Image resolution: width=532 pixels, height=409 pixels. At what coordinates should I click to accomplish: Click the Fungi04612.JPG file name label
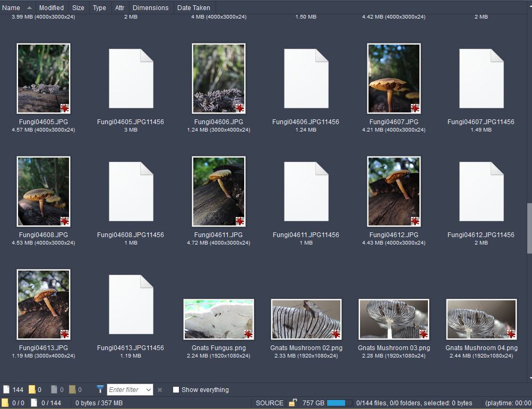pyautogui.click(x=393, y=235)
